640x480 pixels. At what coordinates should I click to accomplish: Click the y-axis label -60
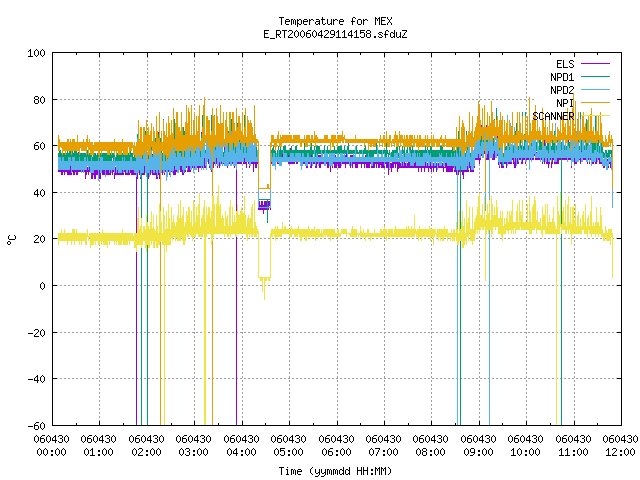[36, 426]
